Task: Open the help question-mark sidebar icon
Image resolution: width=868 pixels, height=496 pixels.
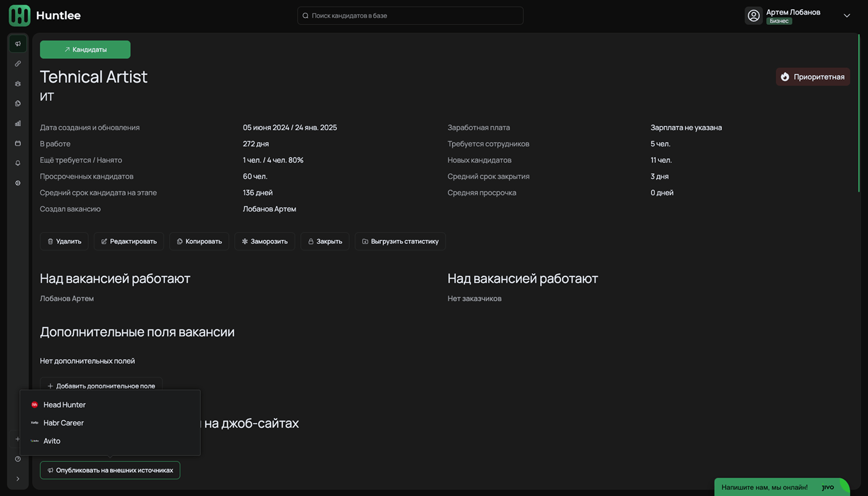Action: pos(18,459)
